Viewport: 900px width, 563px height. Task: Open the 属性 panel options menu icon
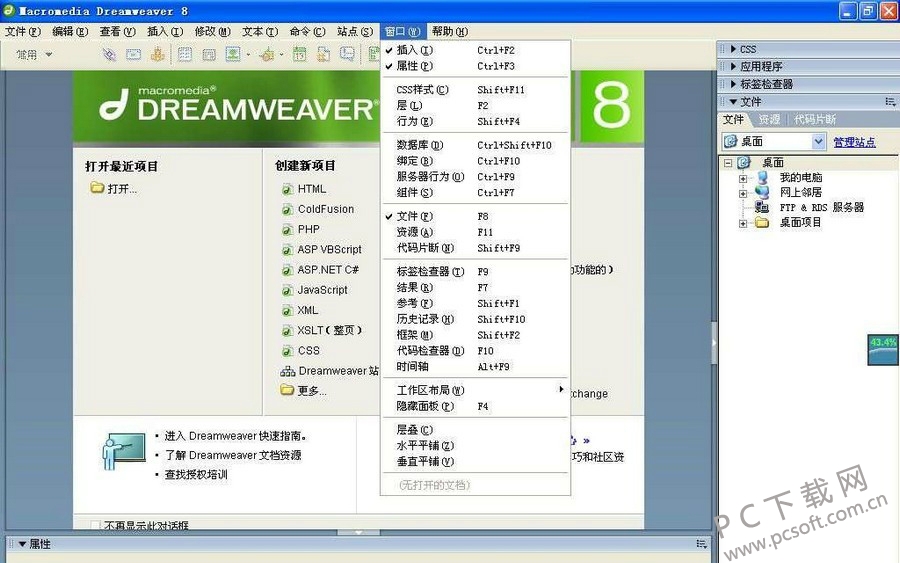[701, 543]
